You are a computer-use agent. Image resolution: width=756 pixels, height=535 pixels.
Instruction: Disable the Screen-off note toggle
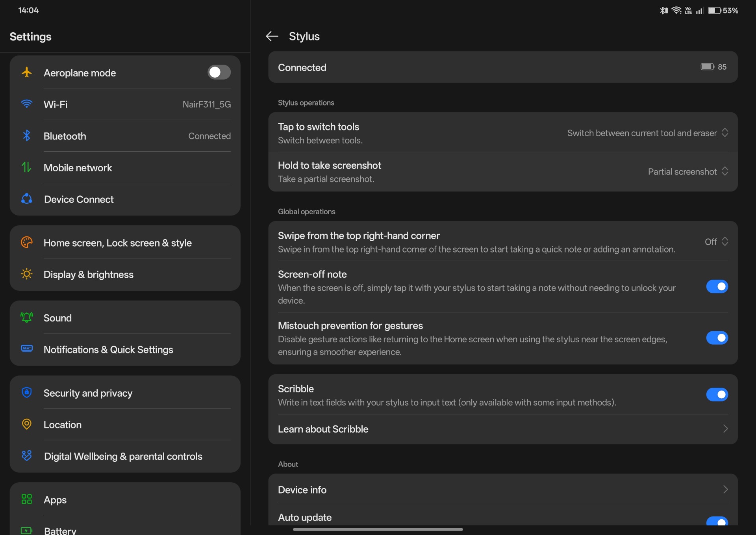point(717,287)
